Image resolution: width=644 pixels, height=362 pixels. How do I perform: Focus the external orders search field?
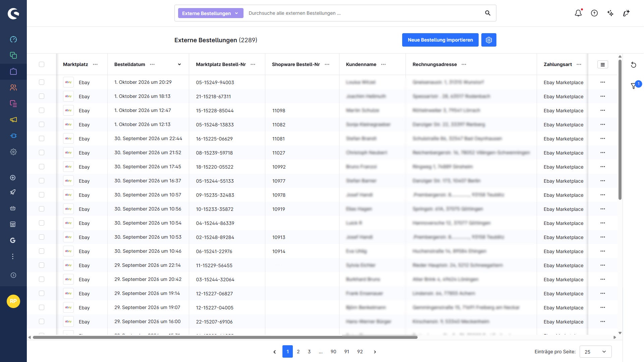364,13
